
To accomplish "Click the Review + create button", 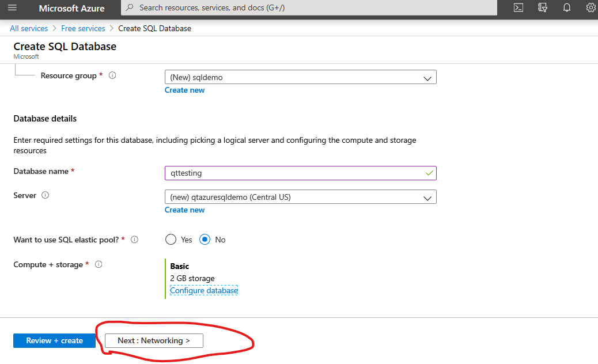I will pyautogui.click(x=54, y=341).
